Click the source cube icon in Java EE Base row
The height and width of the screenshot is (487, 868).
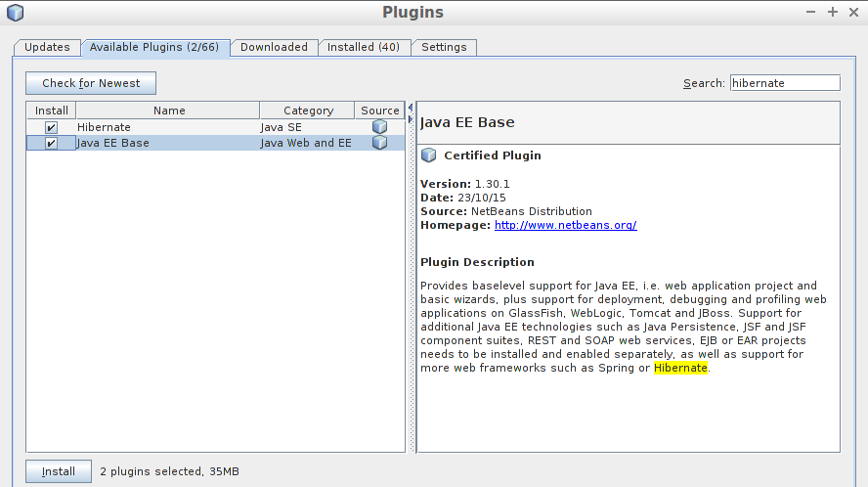(x=379, y=143)
